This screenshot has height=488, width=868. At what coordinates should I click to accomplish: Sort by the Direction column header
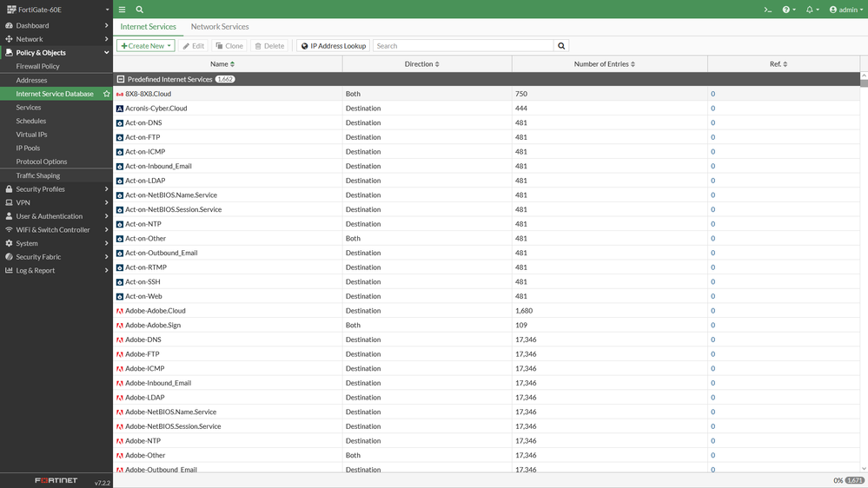point(427,64)
